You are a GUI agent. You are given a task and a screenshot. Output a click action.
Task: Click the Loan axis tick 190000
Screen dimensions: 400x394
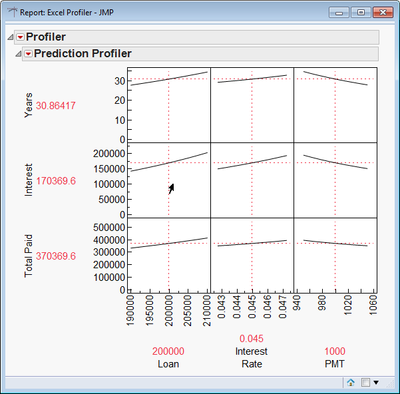130,310
